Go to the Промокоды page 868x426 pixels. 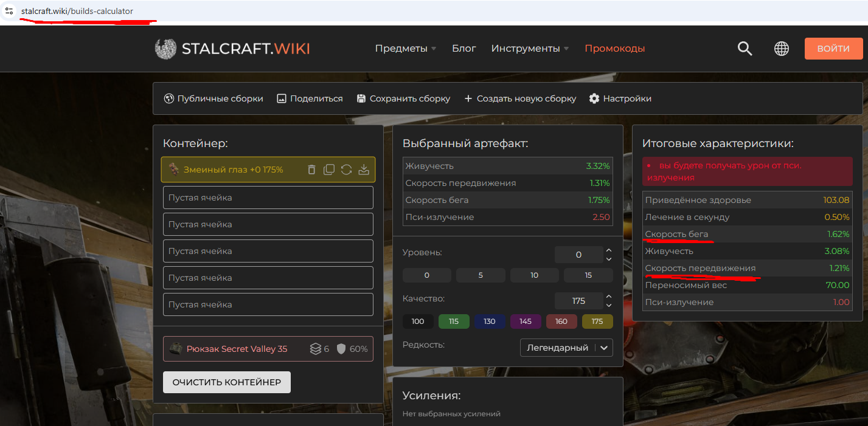point(614,49)
